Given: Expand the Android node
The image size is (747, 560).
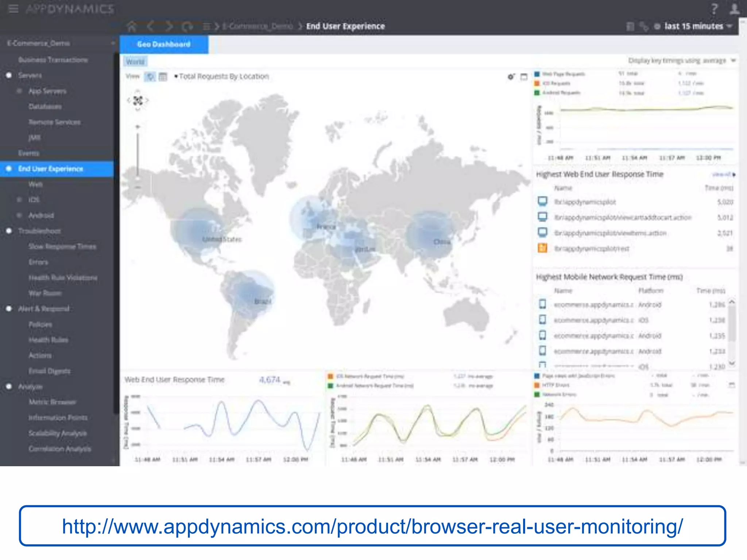Looking at the screenshot, I should [x=20, y=215].
